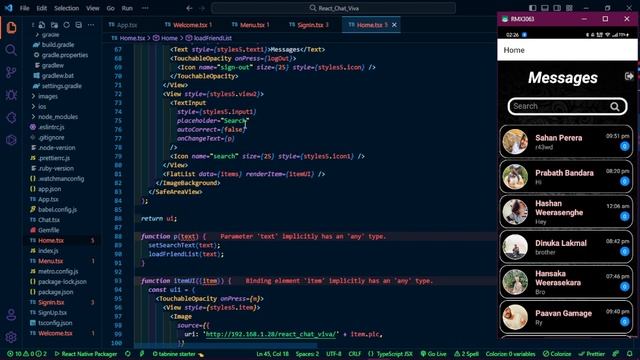The image size is (640, 360).
Task: Click the React_Chat_Viva command center search
Action: coord(333,8)
